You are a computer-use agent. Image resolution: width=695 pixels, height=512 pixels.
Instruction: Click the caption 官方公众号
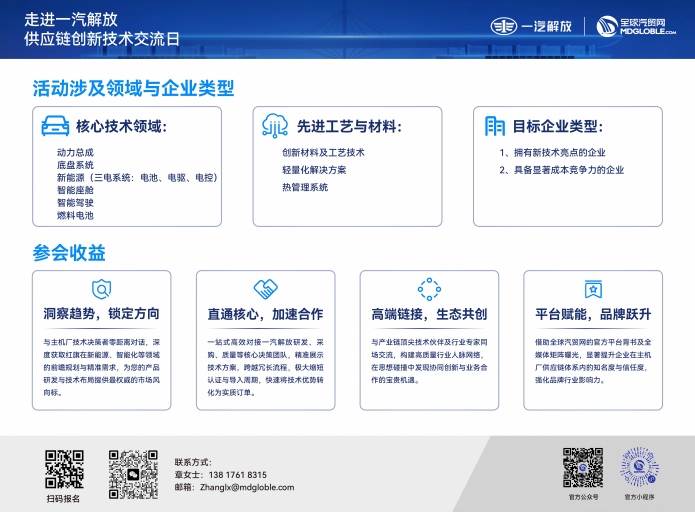pos(583,497)
